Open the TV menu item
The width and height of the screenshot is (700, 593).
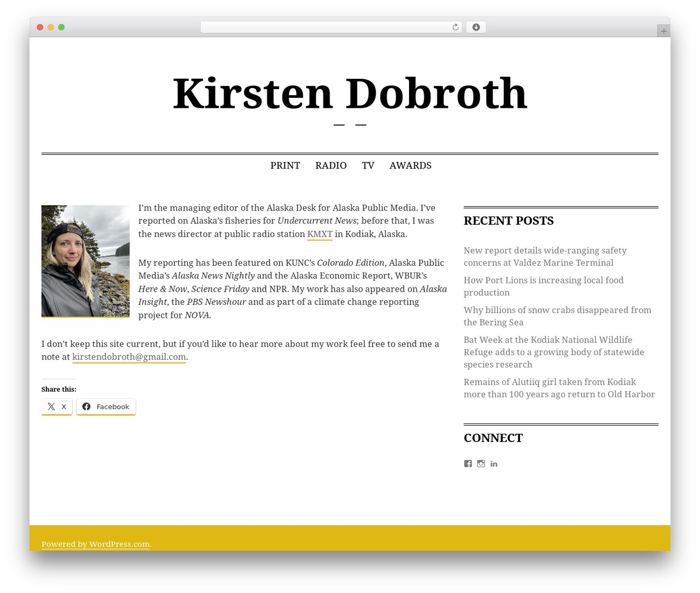point(368,165)
